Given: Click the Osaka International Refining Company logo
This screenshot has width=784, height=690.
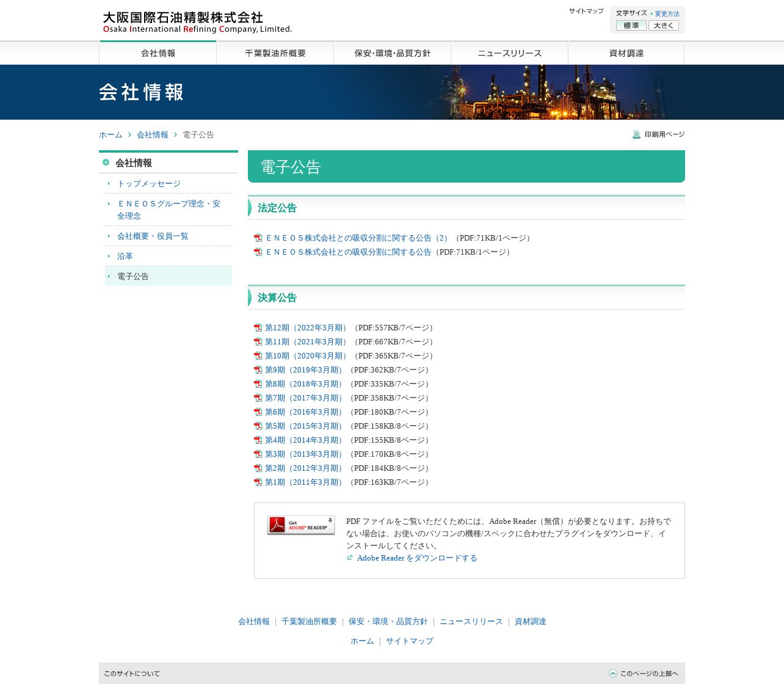Looking at the screenshot, I should pyautogui.click(x=197, y=23).
